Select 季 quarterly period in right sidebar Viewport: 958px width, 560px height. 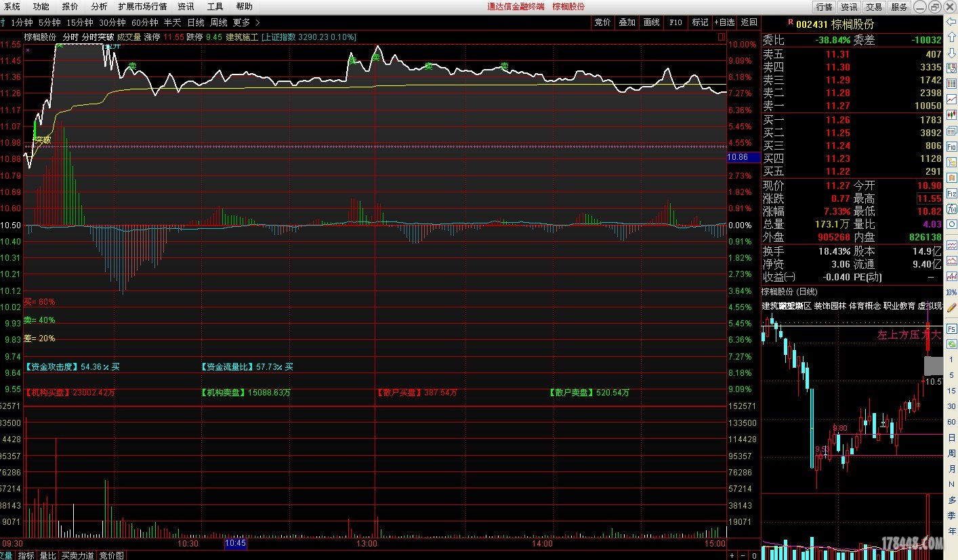[952, 515]
